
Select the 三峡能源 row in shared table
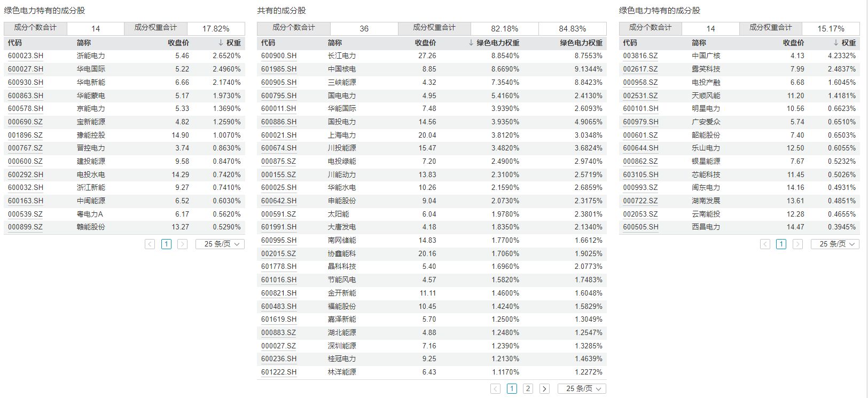342,82
